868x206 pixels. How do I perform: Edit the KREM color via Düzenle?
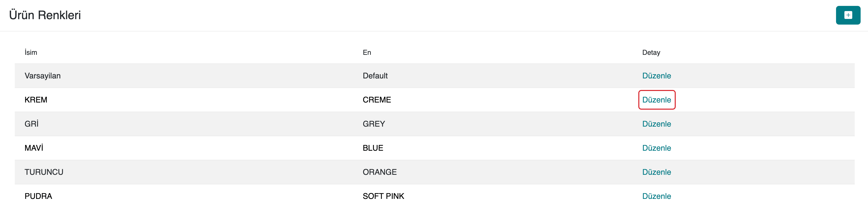(656, 100)
